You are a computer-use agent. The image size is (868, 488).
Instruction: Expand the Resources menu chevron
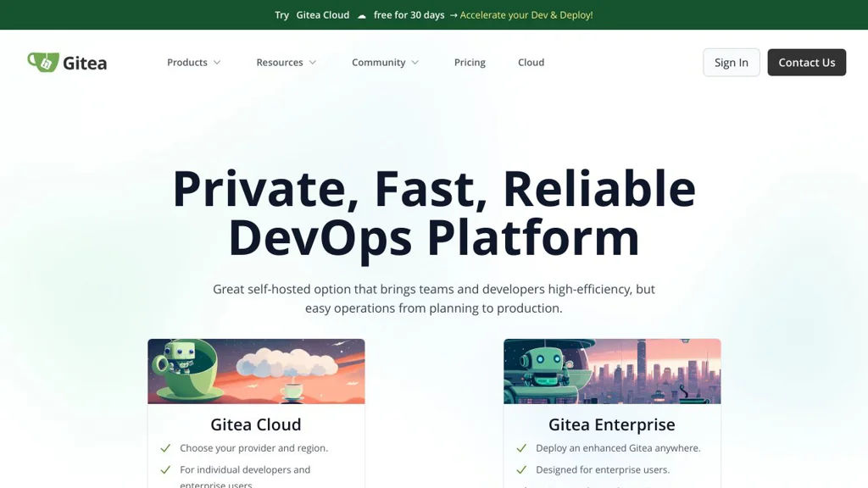coord(313,63)
